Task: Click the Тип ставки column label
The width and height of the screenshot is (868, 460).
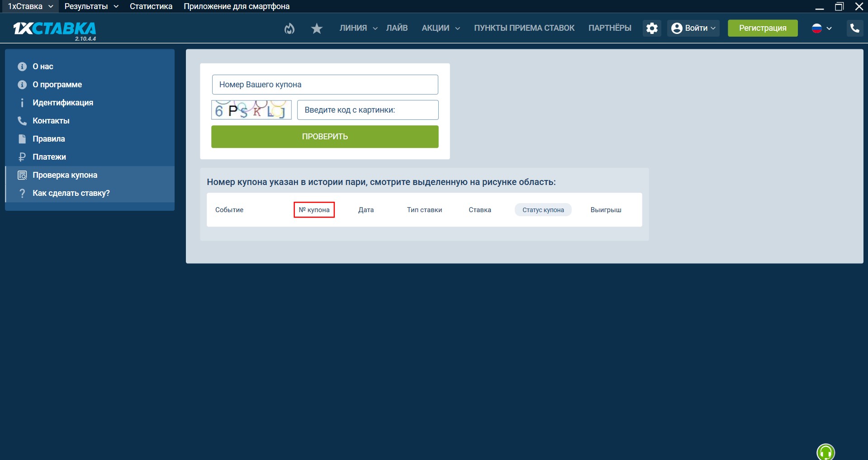Action: (424, 210)
